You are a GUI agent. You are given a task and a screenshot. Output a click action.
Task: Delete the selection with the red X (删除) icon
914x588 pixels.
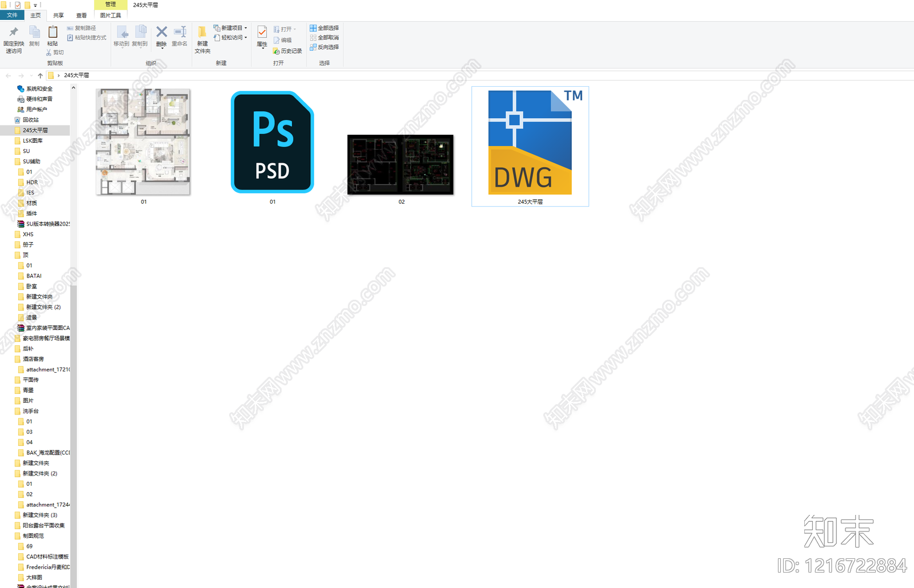click(x=162, y=32)
